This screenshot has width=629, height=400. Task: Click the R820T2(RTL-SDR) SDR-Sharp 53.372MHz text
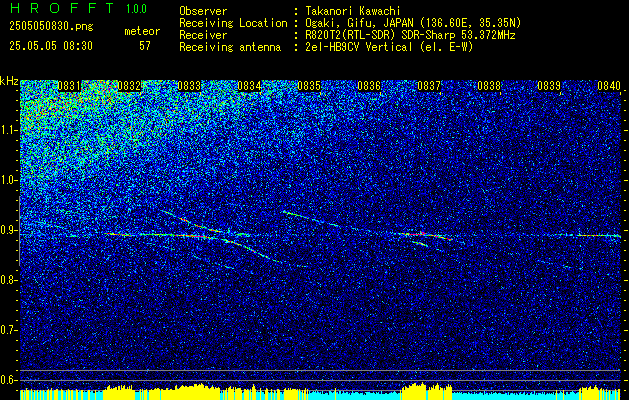410,35
